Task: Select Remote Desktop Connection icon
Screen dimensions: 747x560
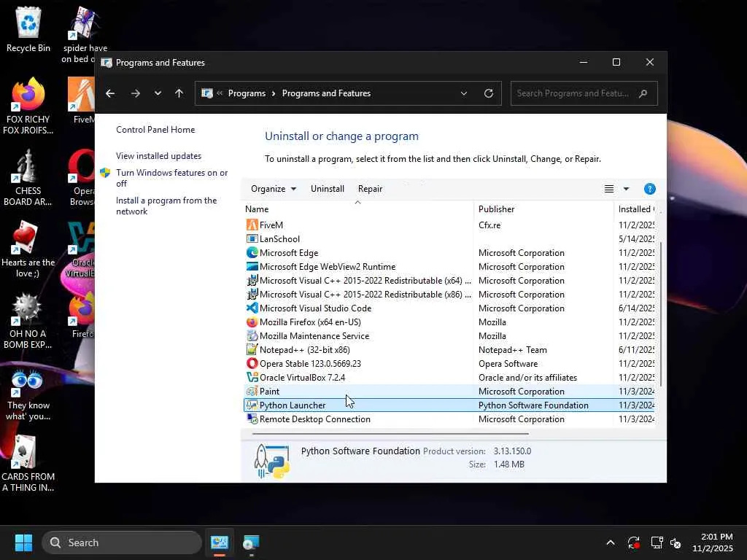Action: (x=252, y=419)
